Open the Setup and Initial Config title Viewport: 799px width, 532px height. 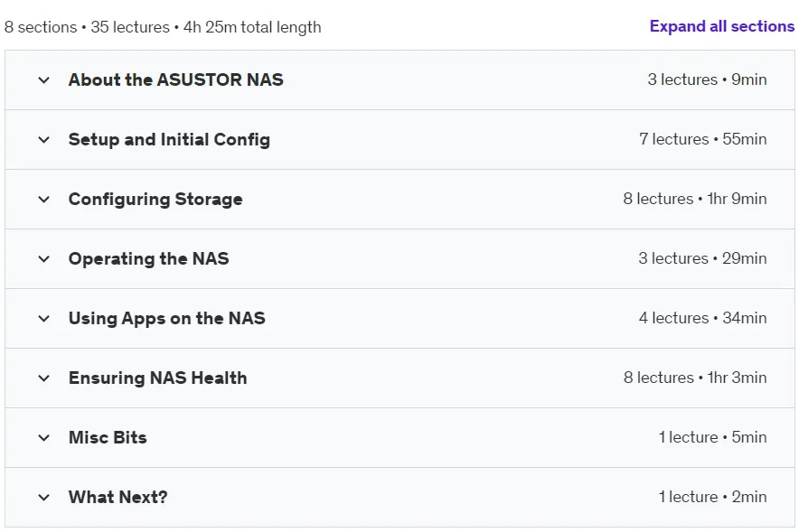[x=169, y=139]
